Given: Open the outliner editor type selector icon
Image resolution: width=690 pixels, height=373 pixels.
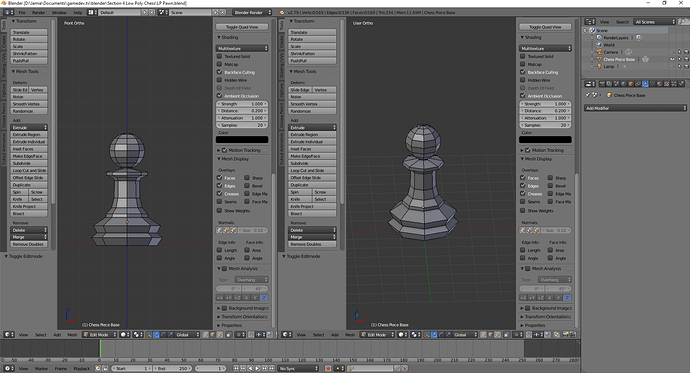Looking at the screenshot, I should (590, 22).
